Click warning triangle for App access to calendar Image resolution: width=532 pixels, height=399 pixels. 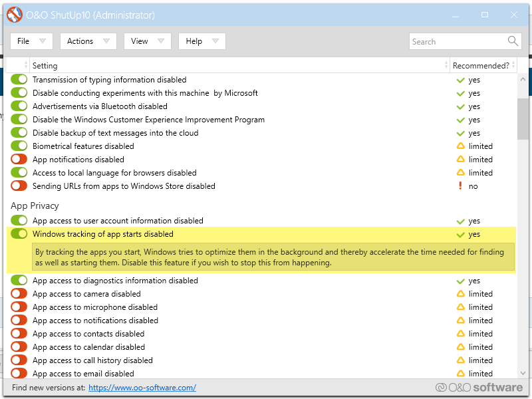(460, 347)
